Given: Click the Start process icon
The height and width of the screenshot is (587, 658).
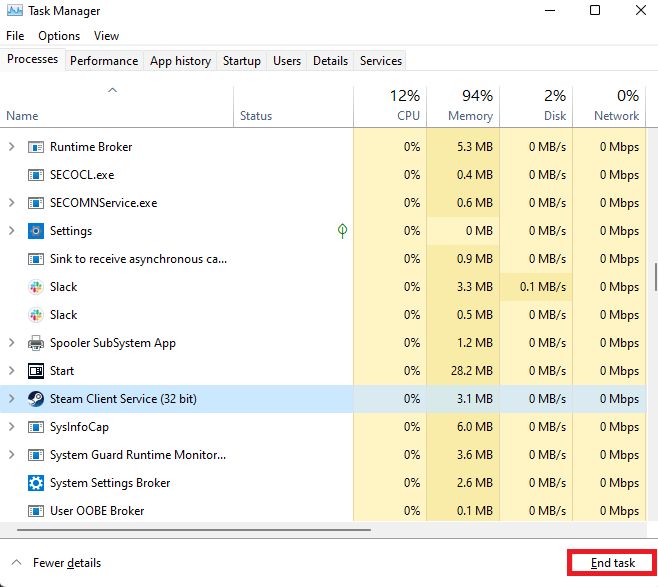Looking at the screenshot, I should 35,371.
